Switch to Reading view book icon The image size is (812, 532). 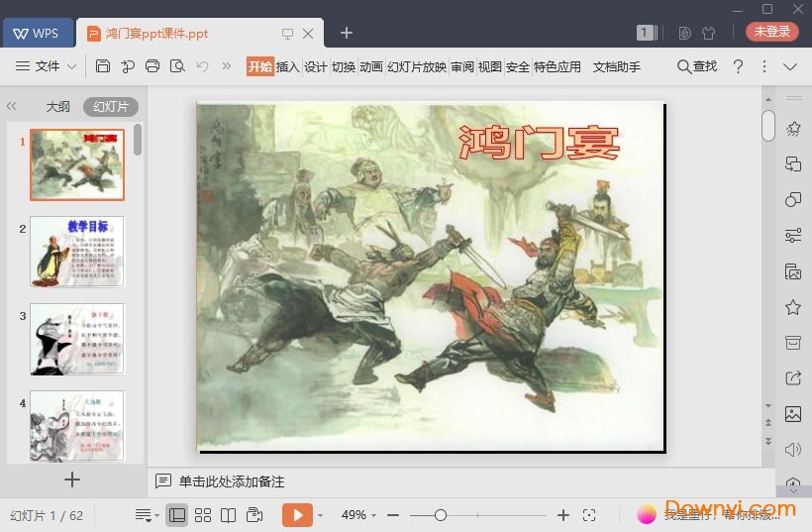[228, 515]
